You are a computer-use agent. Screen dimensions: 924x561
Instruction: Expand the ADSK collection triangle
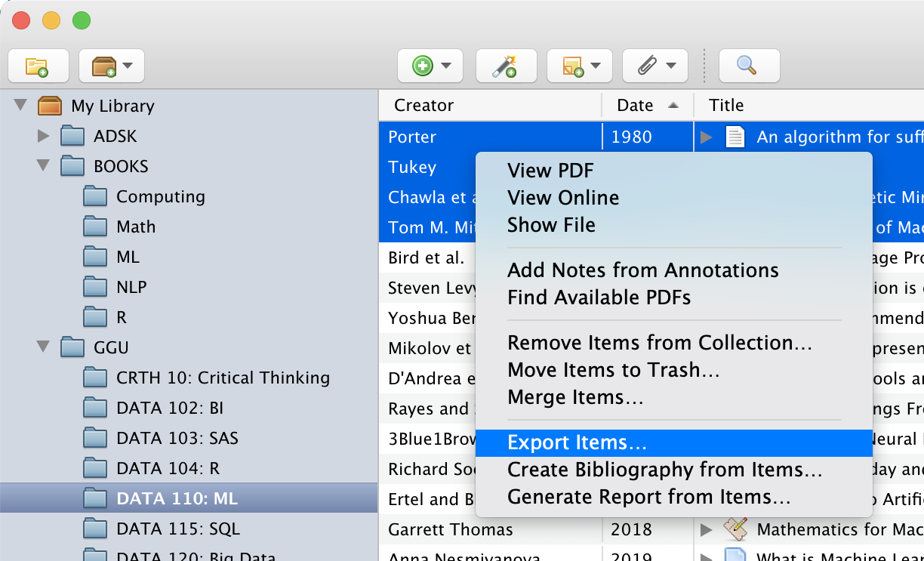click(44, 136)
